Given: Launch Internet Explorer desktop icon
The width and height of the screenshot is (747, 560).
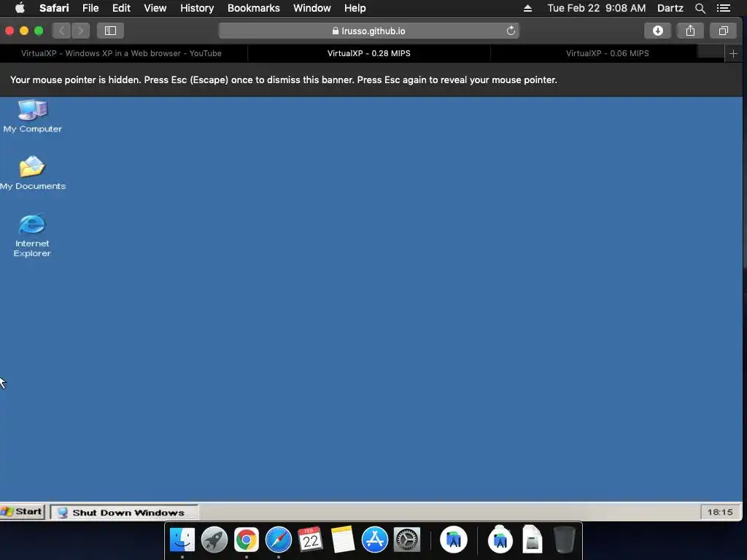Looking at the screenshot, I should (32, 236).
